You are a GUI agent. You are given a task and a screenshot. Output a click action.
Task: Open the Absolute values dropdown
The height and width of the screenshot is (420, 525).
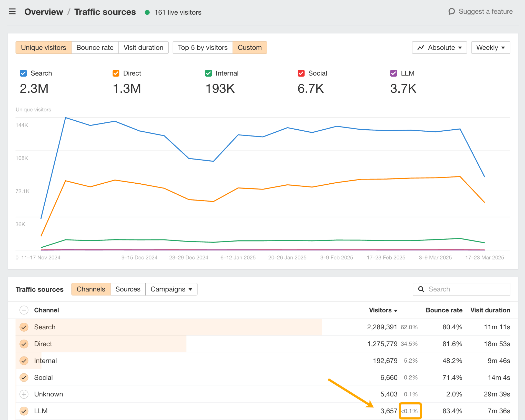coord(439,47)
